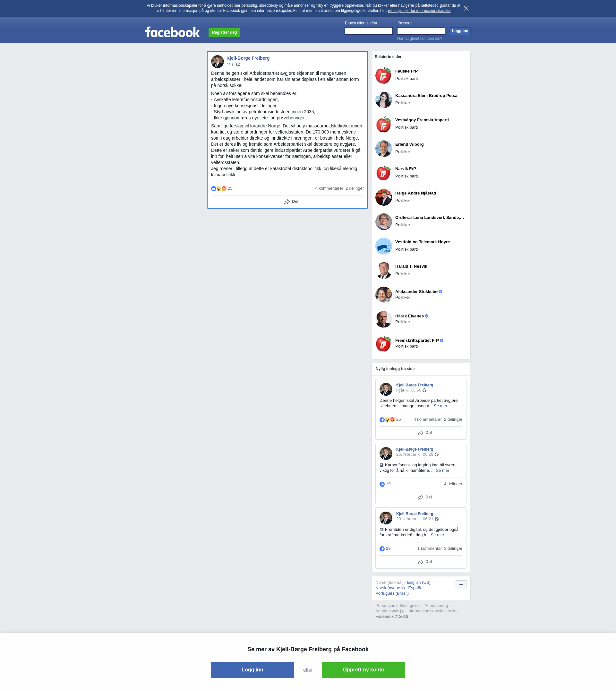Open the Annonsevalg footer link
This screenshot has width=616, height=691.
(x=389, y=611)
